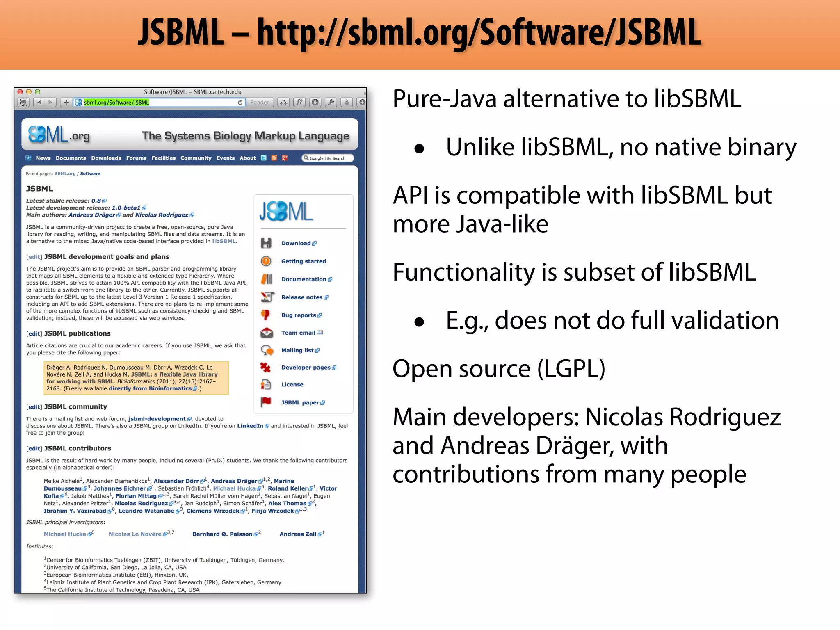Open the Documents menu item
This screenshot has height=630, width=840.
pyautogui.click(x=71, y=158)
